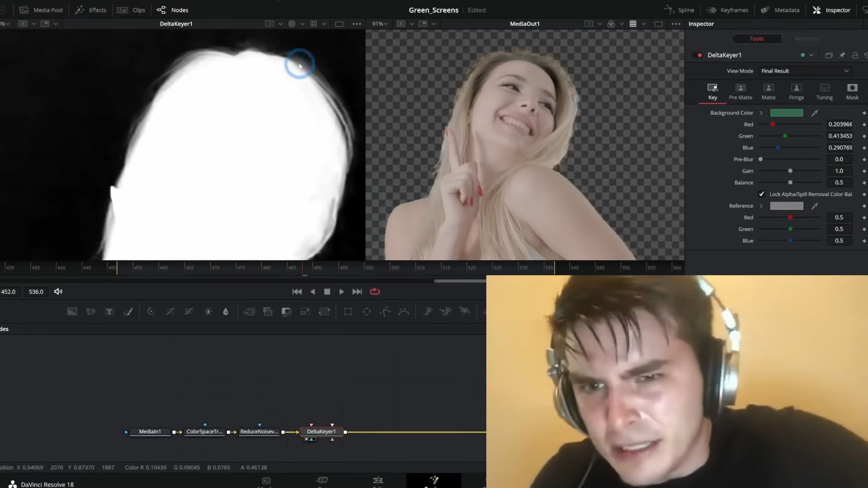Select the Rectangle mask tool

point(348,312)
